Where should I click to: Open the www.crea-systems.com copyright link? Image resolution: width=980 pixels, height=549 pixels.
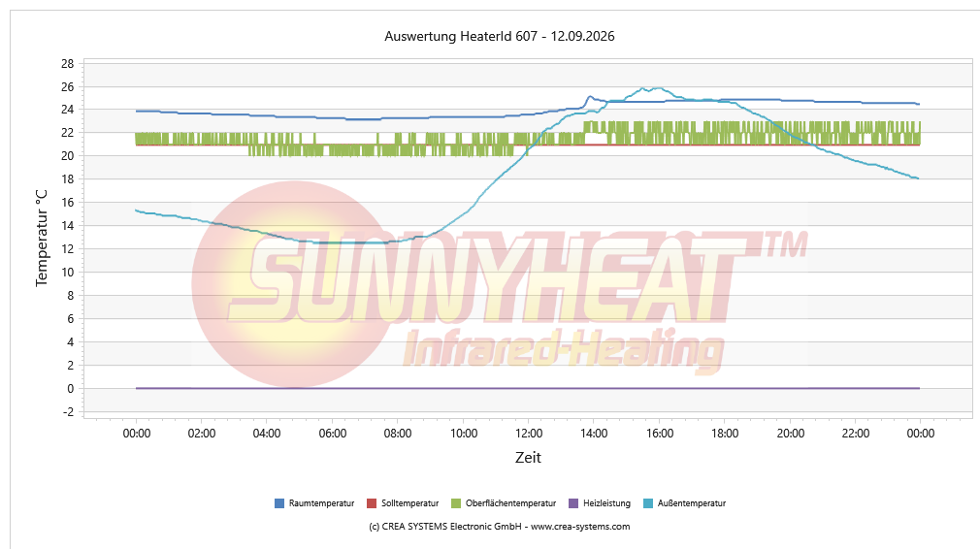[580, 527]
